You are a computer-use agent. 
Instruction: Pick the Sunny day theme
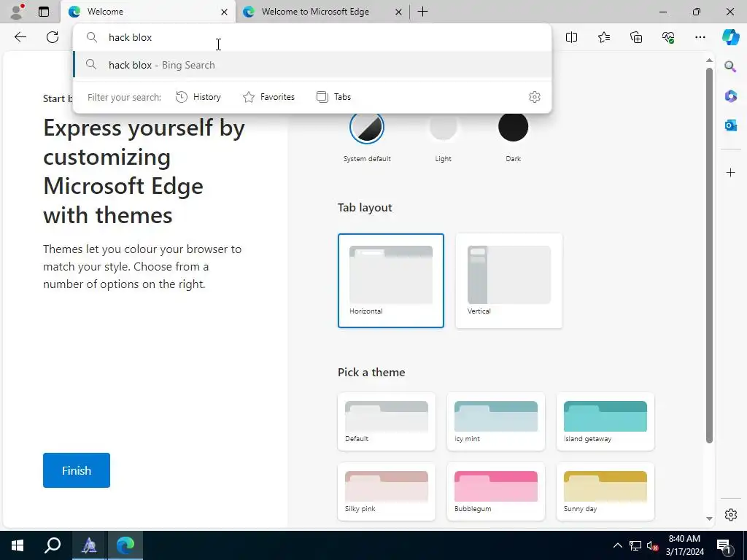coord(605,491)
